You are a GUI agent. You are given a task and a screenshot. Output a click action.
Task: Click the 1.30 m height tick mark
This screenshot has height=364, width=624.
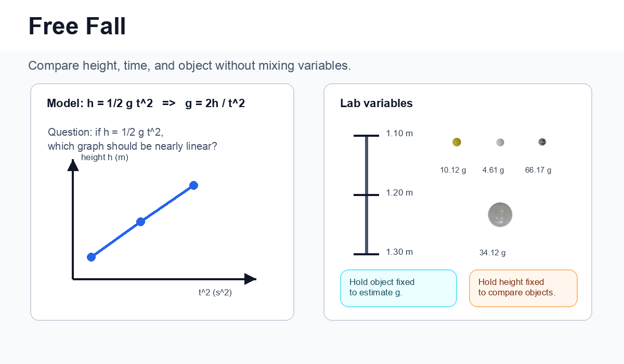point(367,254)
